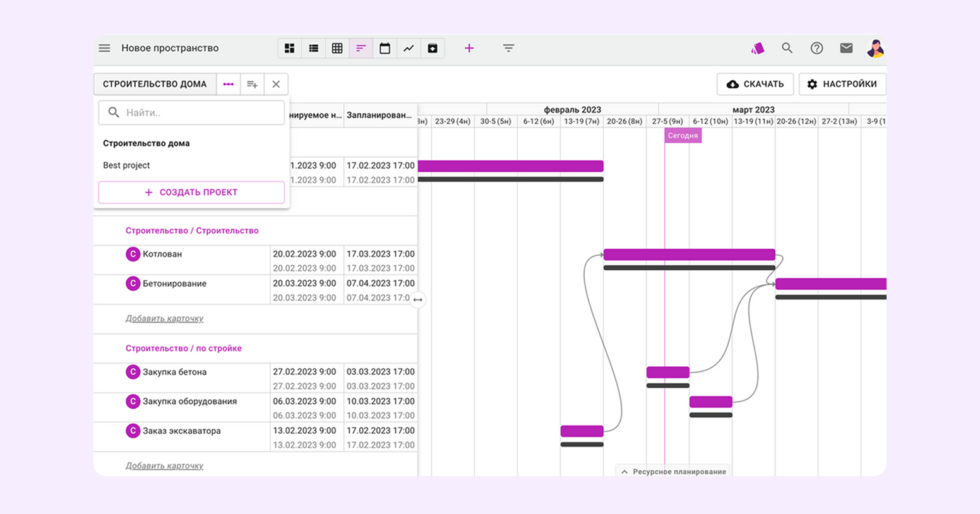Switch to the board view icon
The image size is (980, 514).
[x=290, y=48]
